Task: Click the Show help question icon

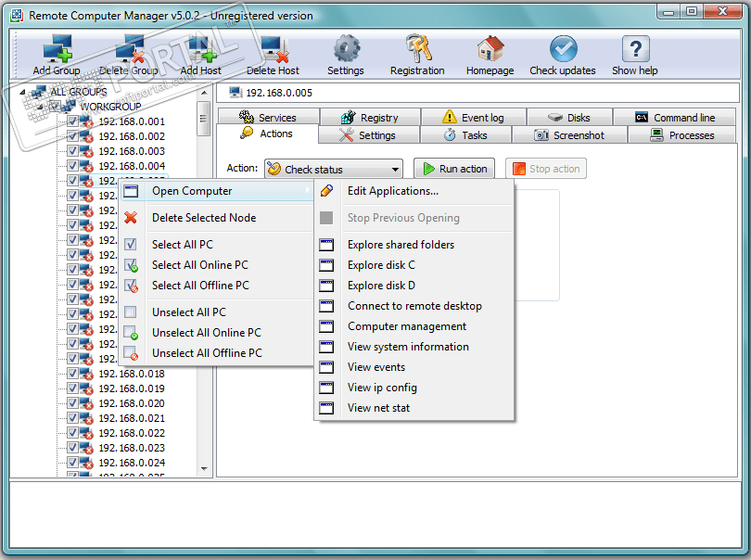Action: coord(635,48)
